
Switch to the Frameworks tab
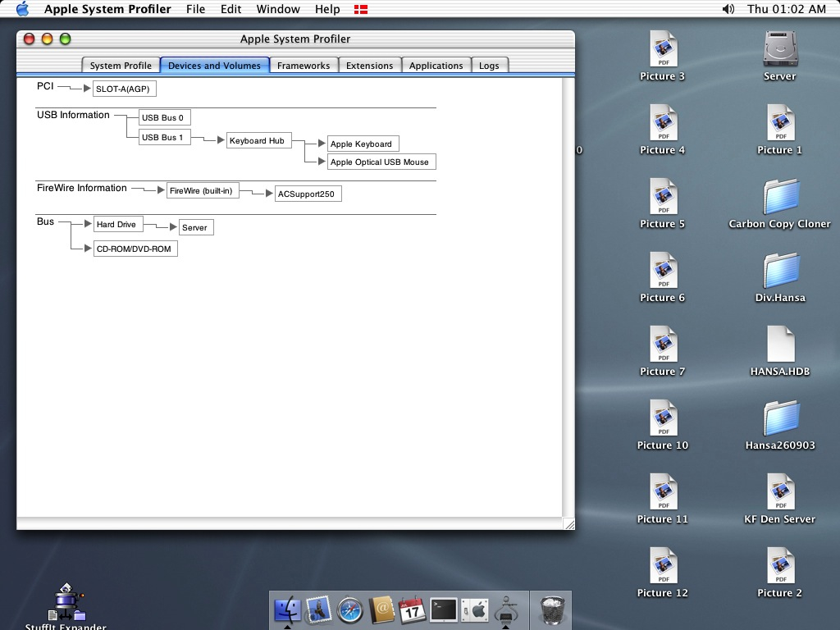point(304,66)
